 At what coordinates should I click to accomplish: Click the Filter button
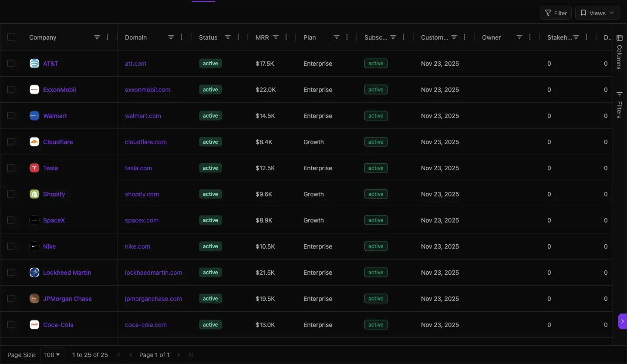pos(556,13)
